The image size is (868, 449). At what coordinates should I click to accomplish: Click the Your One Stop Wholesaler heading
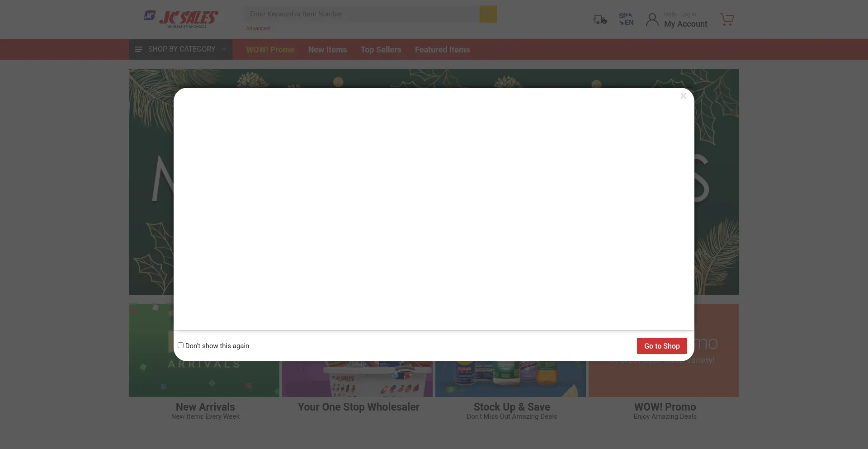click(359, 407)
